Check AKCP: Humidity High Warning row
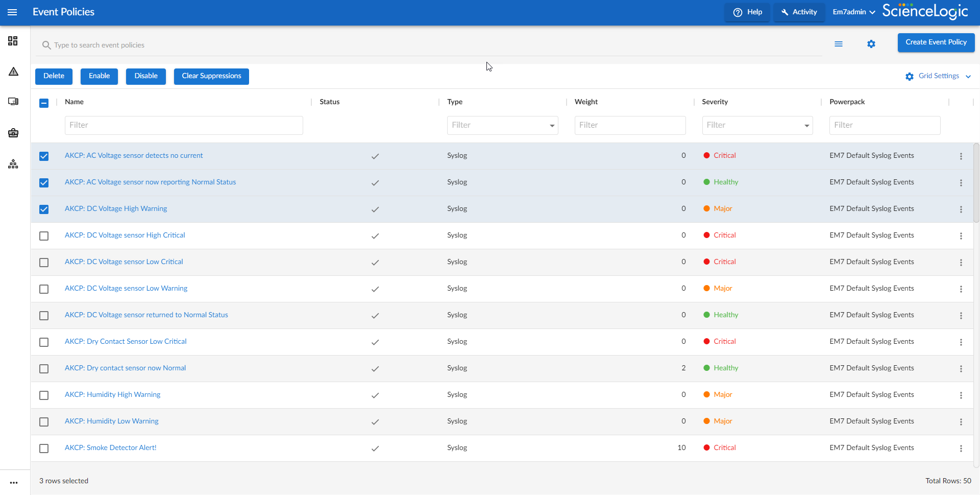980x495 pixels. (x=44, y=395)
